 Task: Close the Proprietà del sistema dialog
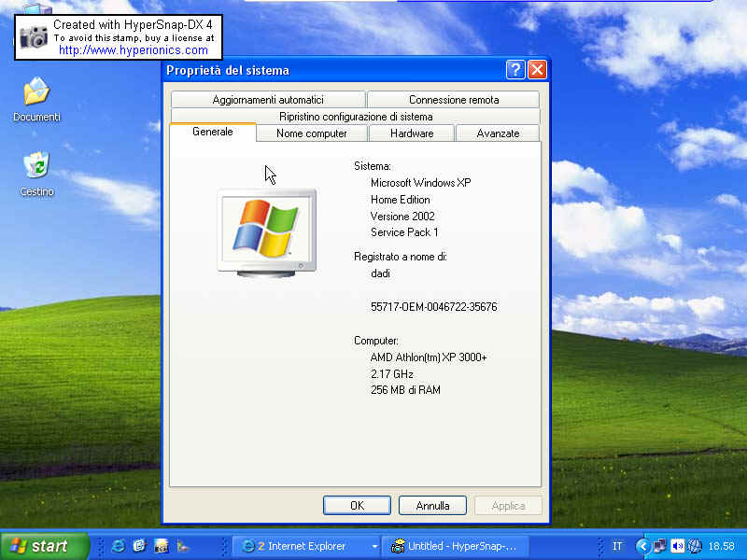537,70
